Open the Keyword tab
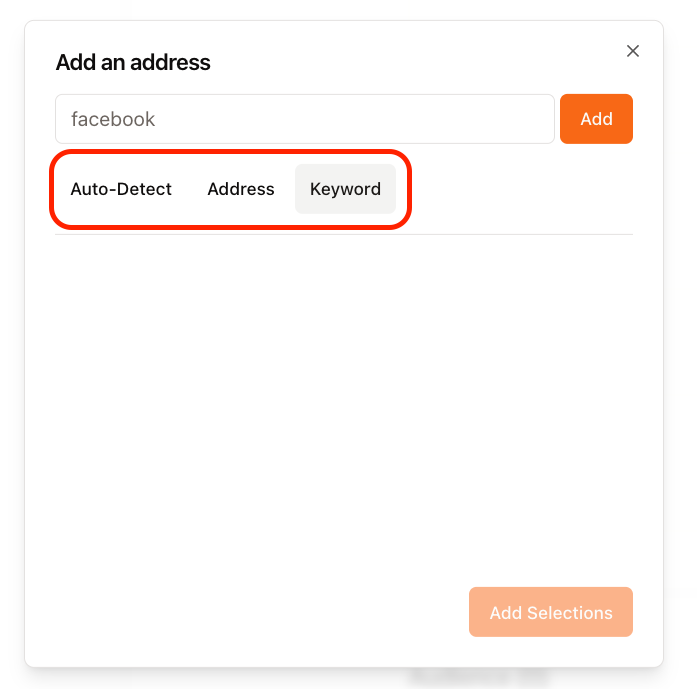The width and height of the screenshot is (697, 689). pyautogui.click(x=345, y=189)
